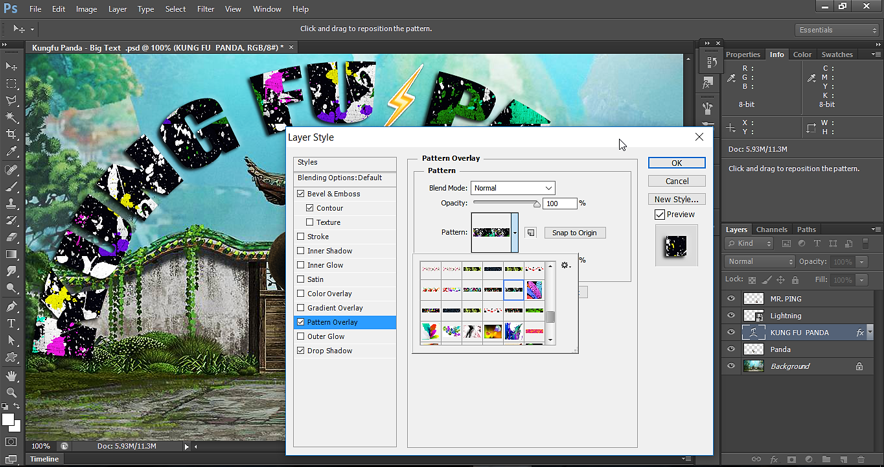Click the New Style... button
Image resolution: width=885 pixels, height=467 pixels.
click(x=677, y=199)
